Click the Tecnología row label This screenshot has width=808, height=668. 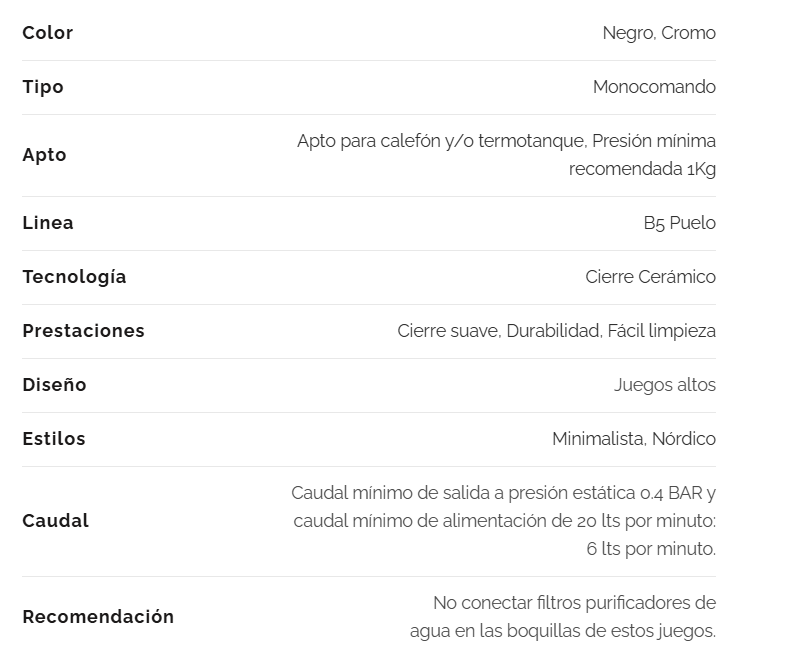pyautogui.click(x=74, y=277)
